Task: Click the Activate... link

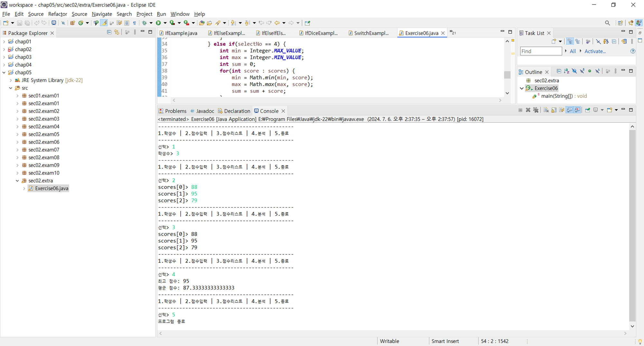Action: coord(595,51)
